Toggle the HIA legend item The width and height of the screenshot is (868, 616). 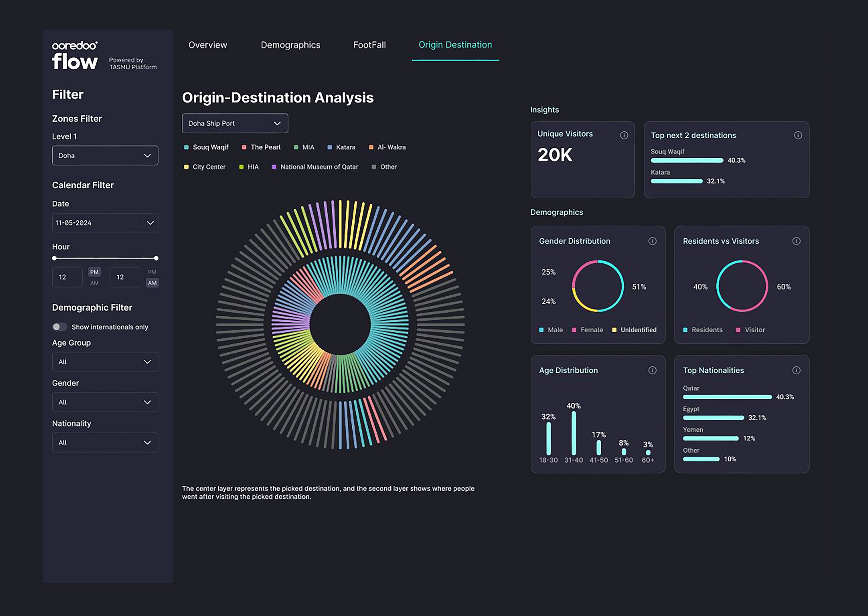click(x=249, y=167)
